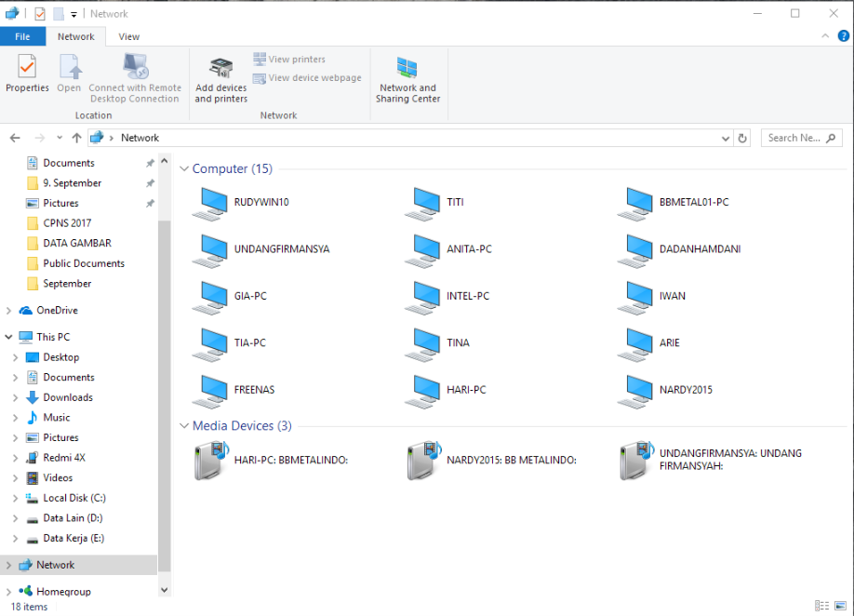Select the RUDYWIN10 computer icon

[209, 204]
